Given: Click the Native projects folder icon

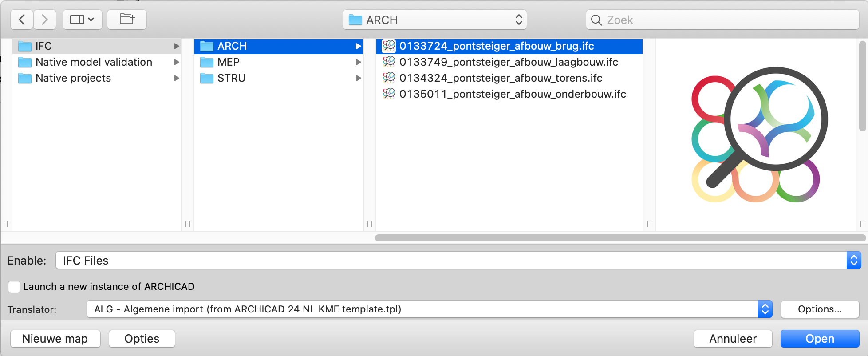Looking at the screenshot, I should click(25, 78).
